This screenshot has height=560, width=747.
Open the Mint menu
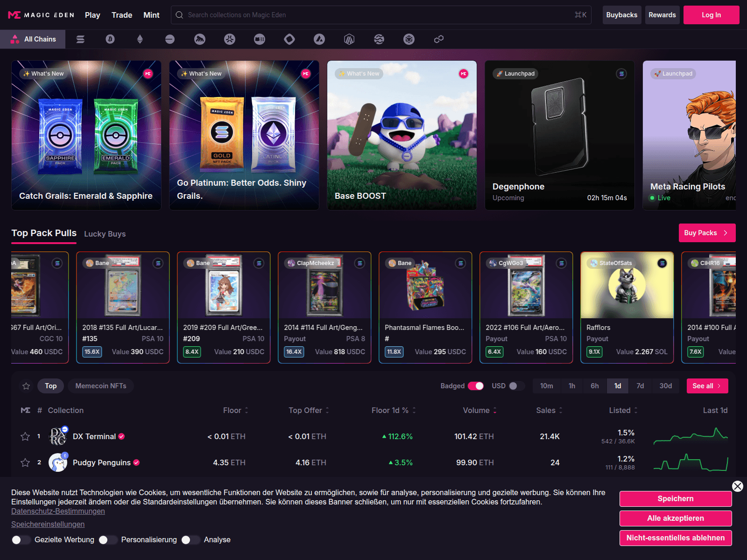click(151, 15)
